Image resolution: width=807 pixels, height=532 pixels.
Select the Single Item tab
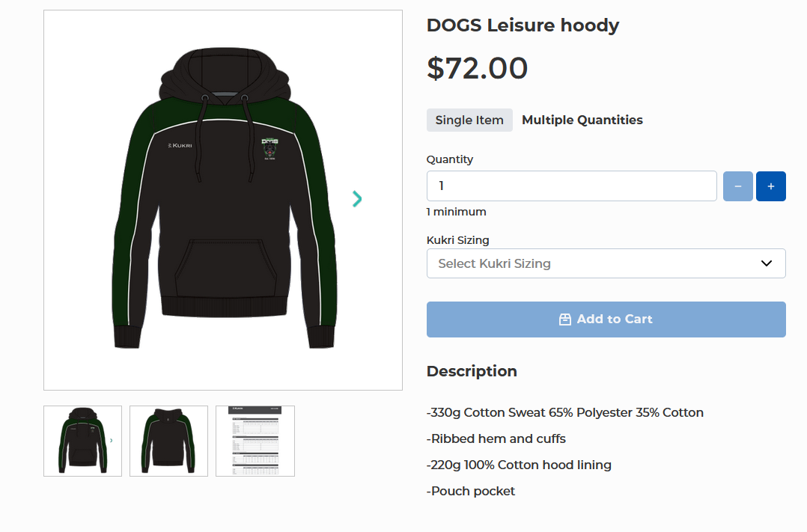tap(469, 120)
